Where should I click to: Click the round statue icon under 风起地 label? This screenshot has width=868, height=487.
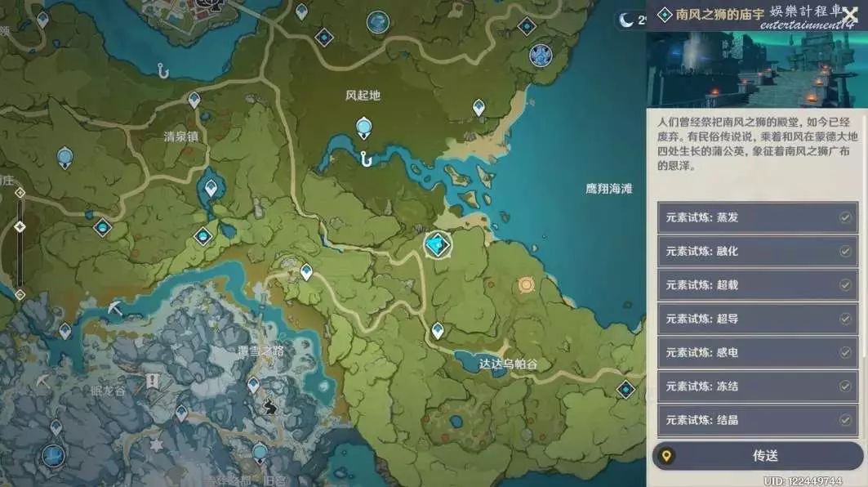coord(364,126)
